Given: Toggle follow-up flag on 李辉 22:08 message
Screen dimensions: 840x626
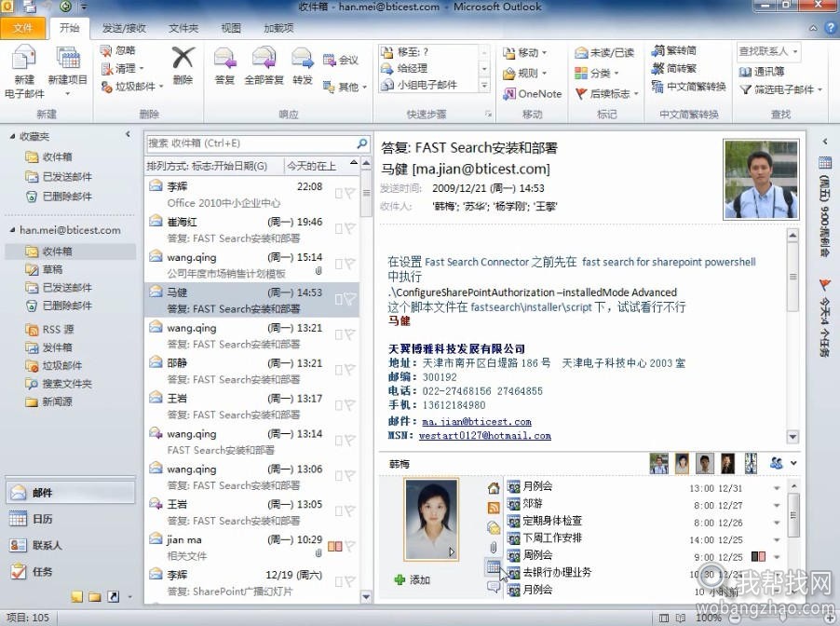Looking at the screenshot, I should [350, 193].
